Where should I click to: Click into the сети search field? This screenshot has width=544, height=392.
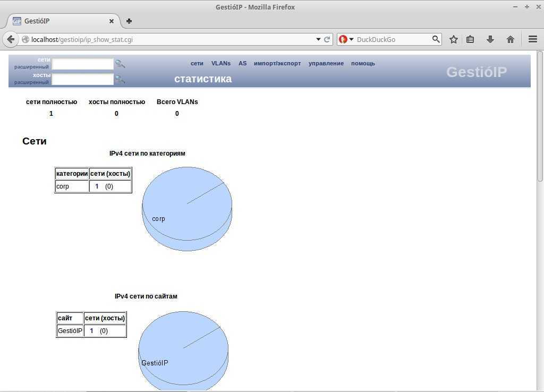[x=83, y=64]
